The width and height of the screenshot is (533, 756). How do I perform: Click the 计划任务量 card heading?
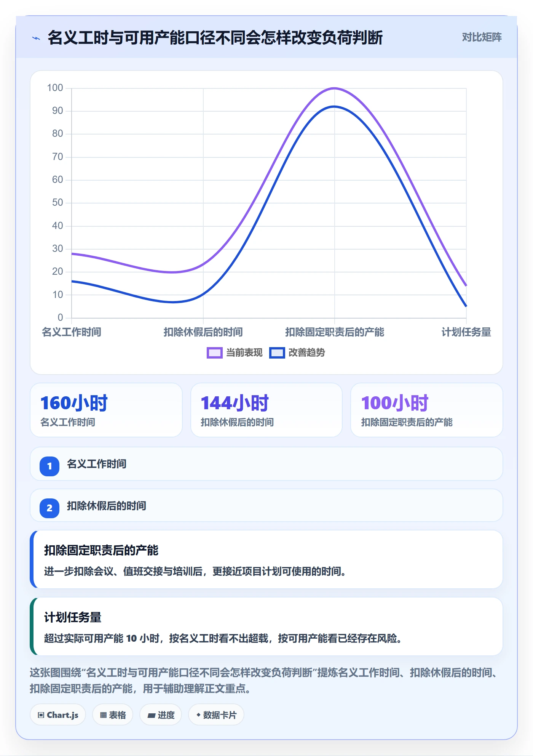(x=73, y=617)
